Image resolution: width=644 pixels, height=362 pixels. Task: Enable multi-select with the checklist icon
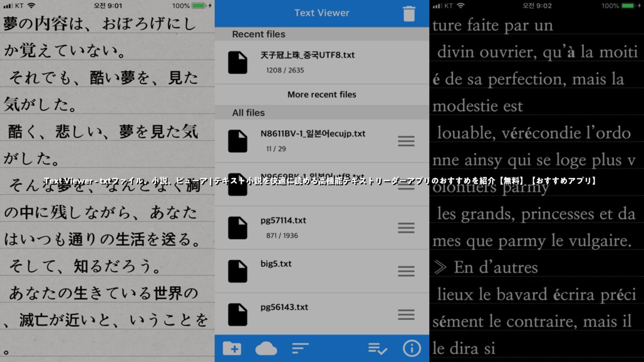pos(377,348)
